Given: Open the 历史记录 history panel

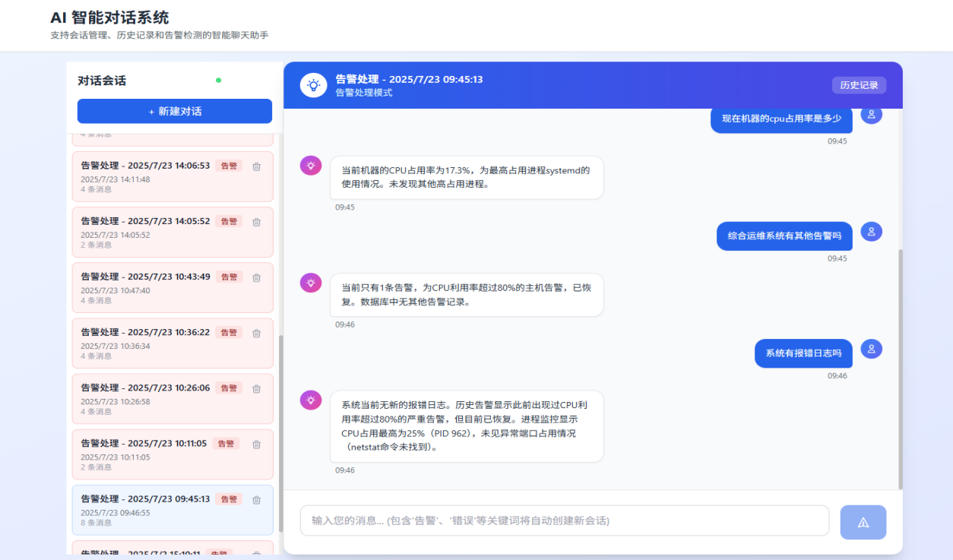Looking at the screenshot, I should pos(859,85).
